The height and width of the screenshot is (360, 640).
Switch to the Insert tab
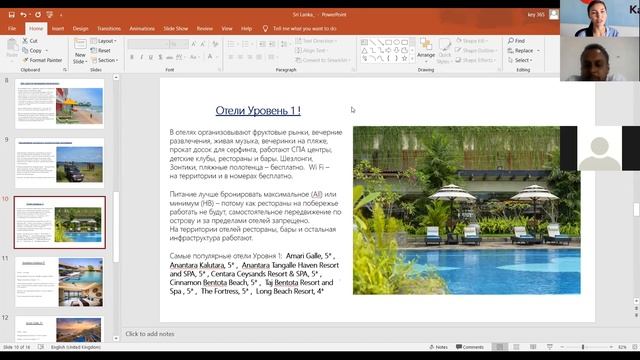(x=58, y=29)
